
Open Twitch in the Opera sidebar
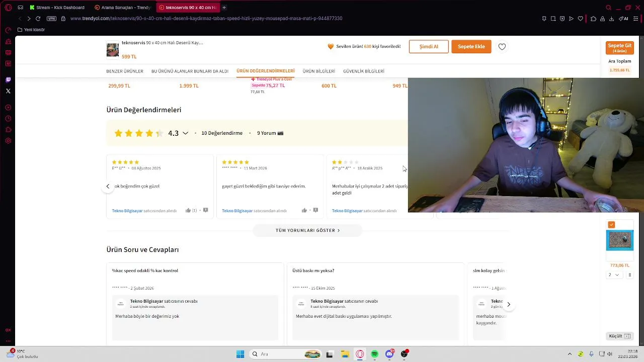[x=8, y=80]
